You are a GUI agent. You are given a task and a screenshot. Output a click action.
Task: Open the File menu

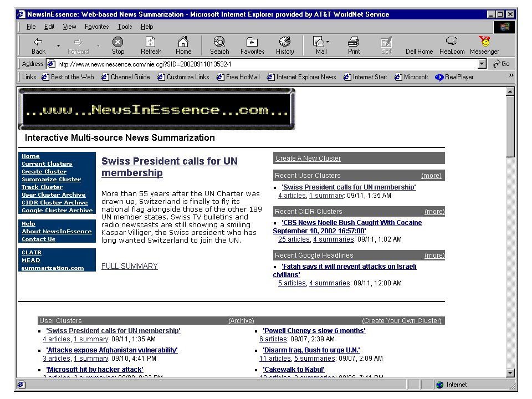tap(31, 27)
